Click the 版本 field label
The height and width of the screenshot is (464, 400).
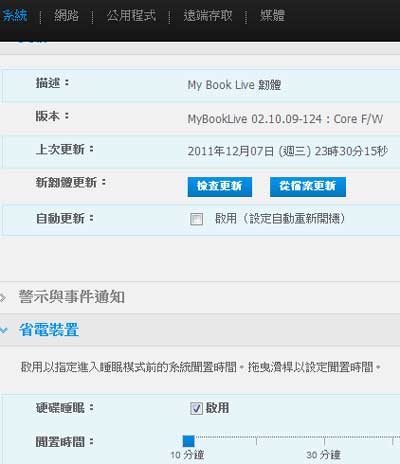[52, 116]
